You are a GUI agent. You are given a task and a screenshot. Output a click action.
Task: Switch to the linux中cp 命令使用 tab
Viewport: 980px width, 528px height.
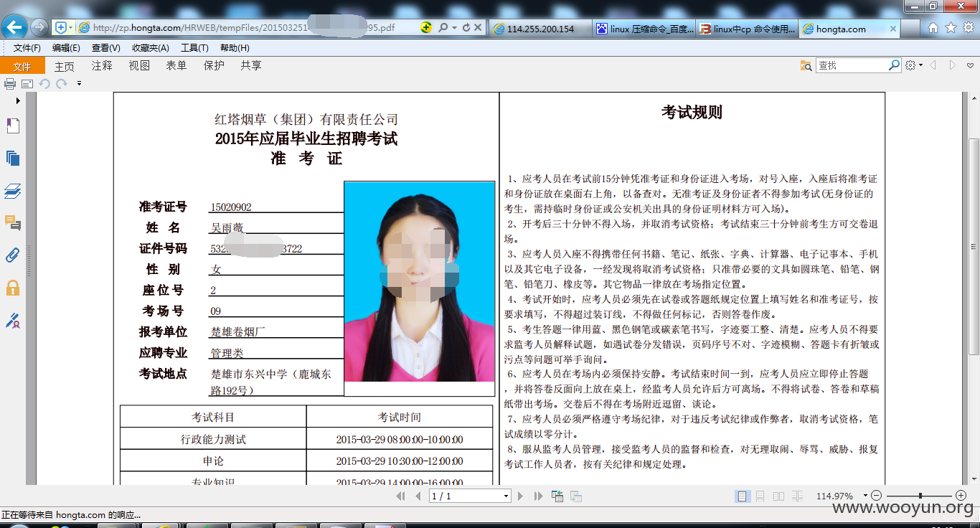(x=747, y=29)
